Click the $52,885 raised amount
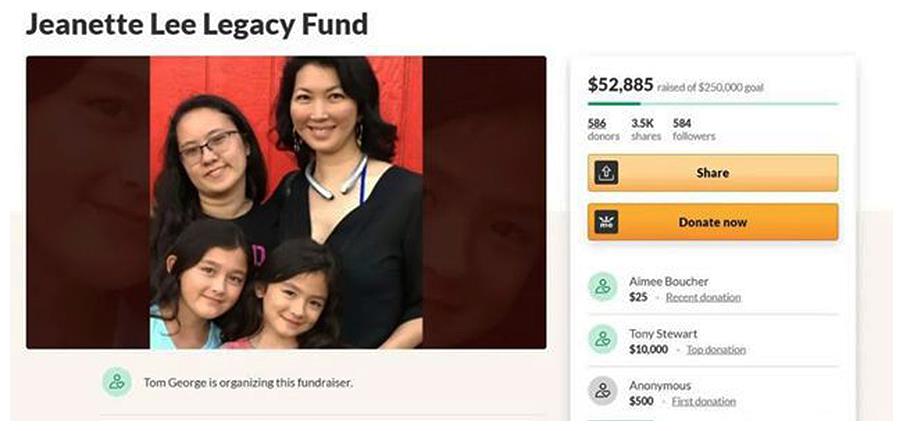 click(620, 85)
